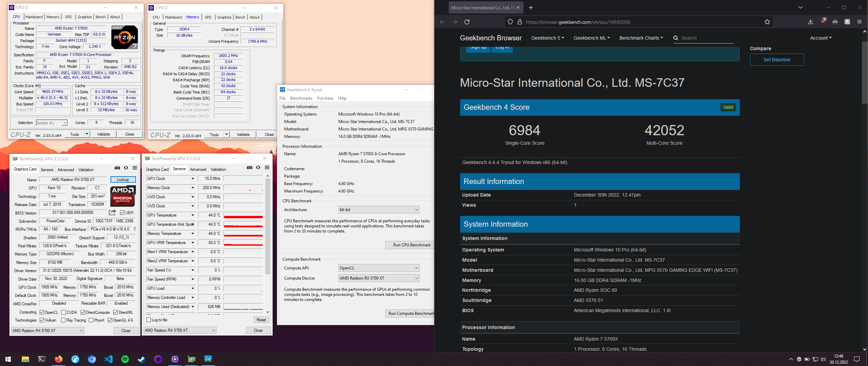Toggle the Ray Tracing checkbox

(63, 320)
